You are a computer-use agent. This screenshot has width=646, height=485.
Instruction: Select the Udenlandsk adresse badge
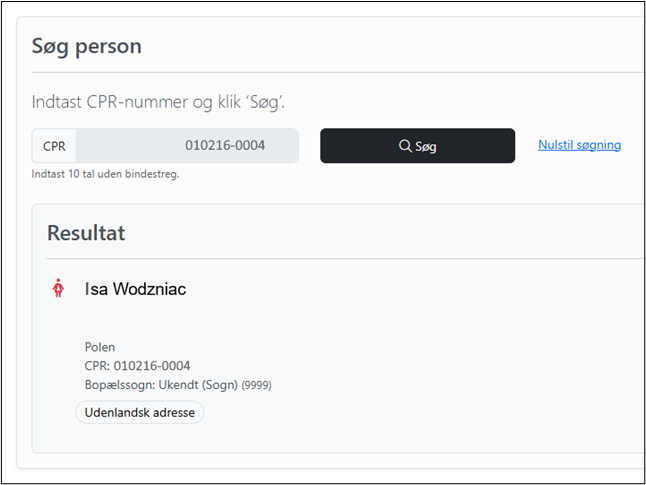(x=140, y=412)
